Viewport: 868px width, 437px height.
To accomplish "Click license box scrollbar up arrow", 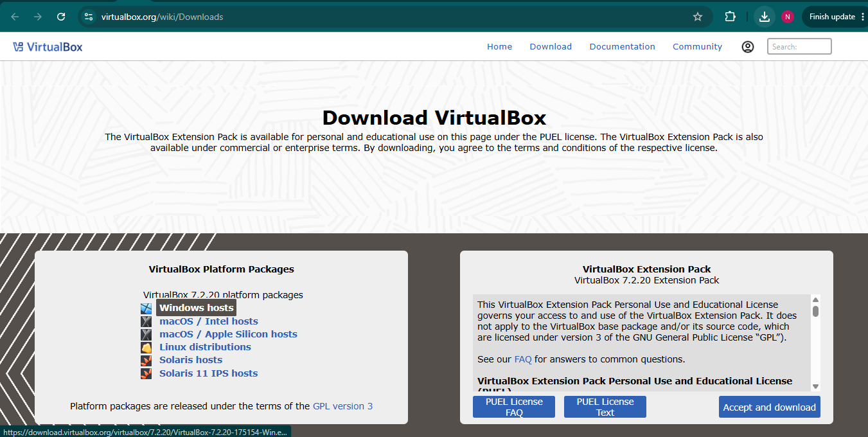I will point(815,299).
